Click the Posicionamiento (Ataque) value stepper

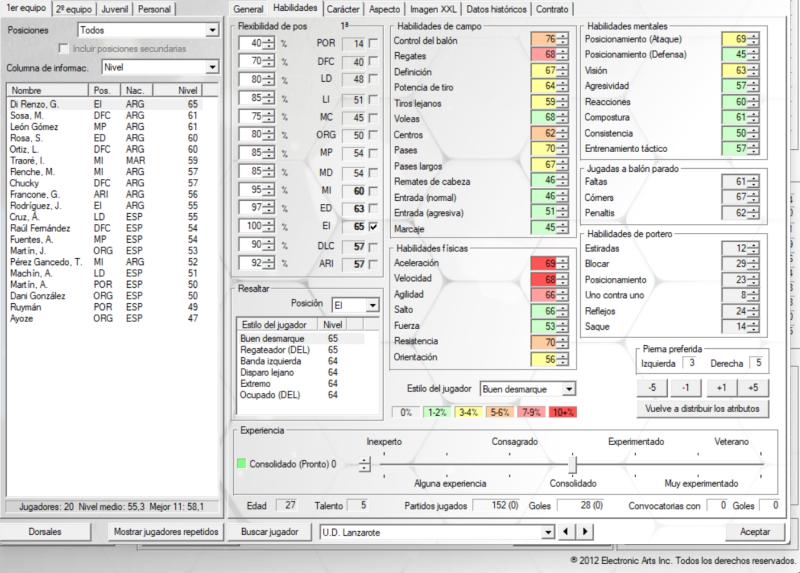[754, 39]
